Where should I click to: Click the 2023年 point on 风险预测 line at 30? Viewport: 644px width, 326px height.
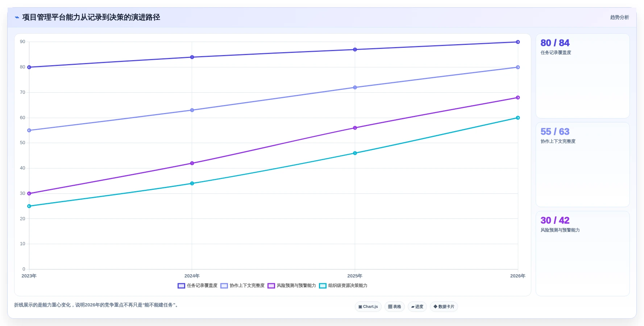pos(29,193)
